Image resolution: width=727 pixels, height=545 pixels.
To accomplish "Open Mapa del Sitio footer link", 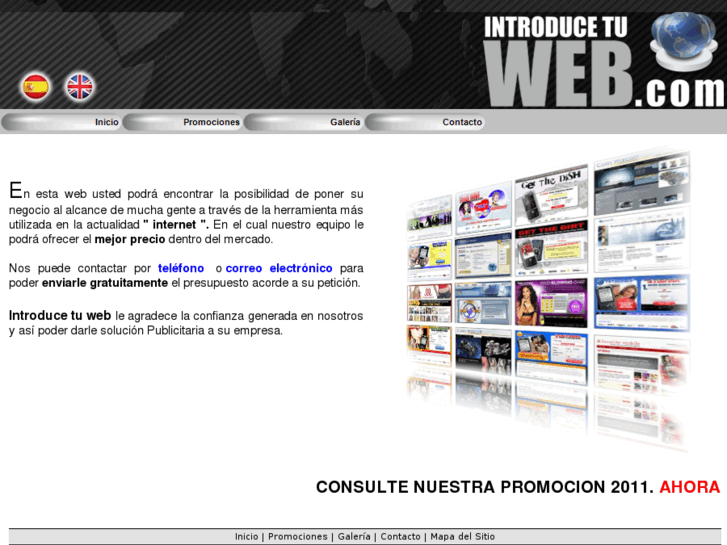I will click(x=462, y=537).
